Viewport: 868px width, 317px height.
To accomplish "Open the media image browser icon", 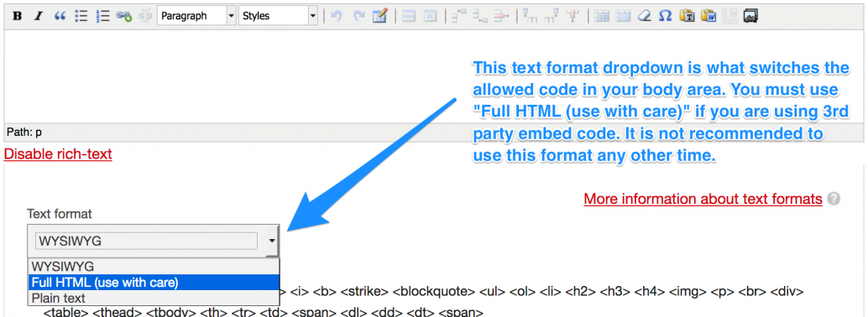I will [x=750, y=16].
